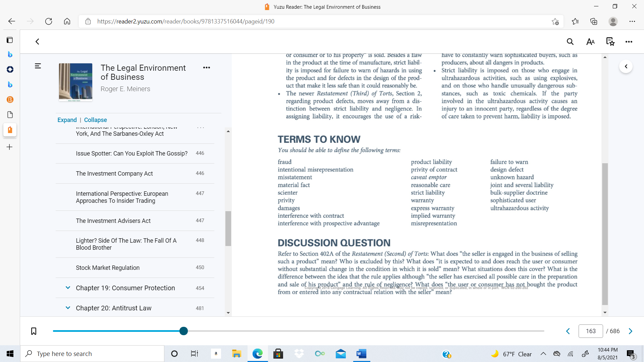
Task: Click the book cover thumbnail
Action: (x=75, y=82)
